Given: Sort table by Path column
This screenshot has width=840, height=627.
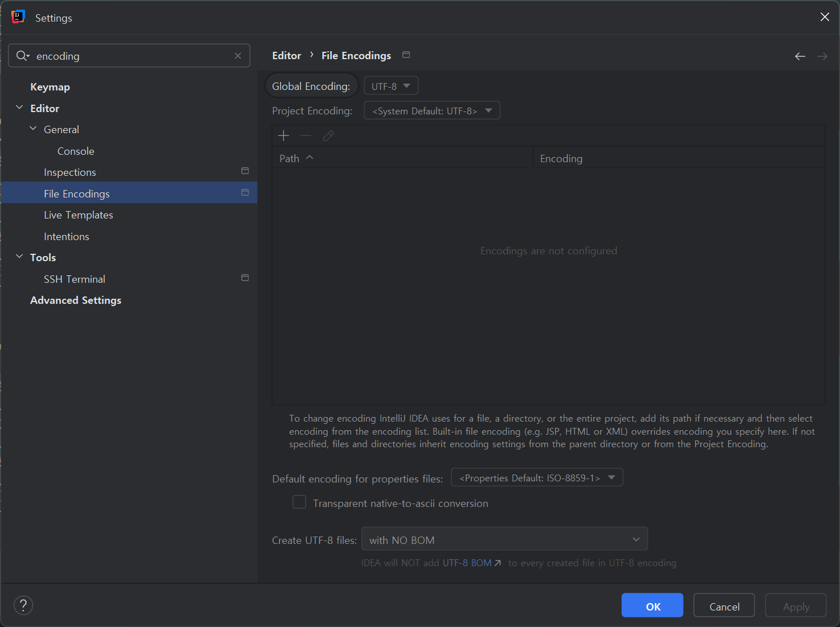Looking at the screenshot, I should coord(402,158).
